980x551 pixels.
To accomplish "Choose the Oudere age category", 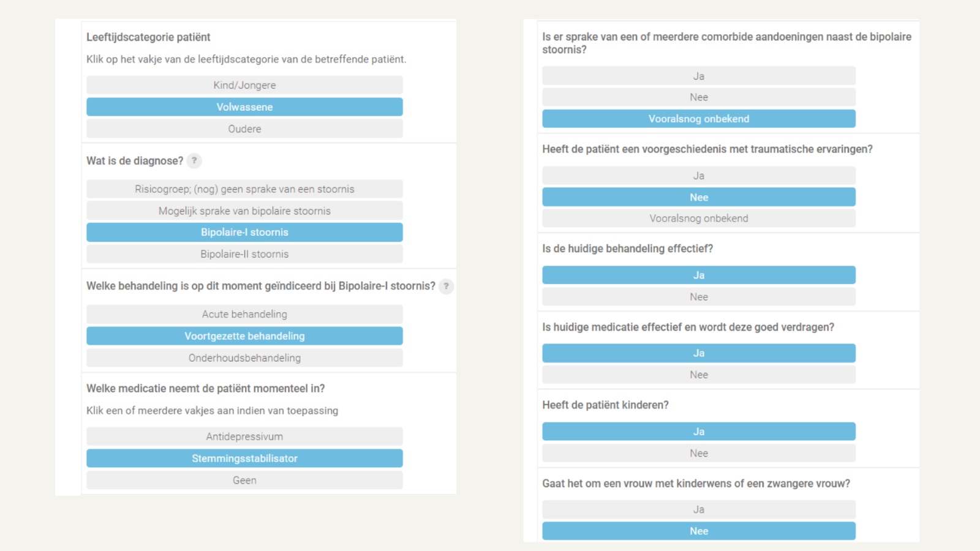I will [x=244, y=129].
